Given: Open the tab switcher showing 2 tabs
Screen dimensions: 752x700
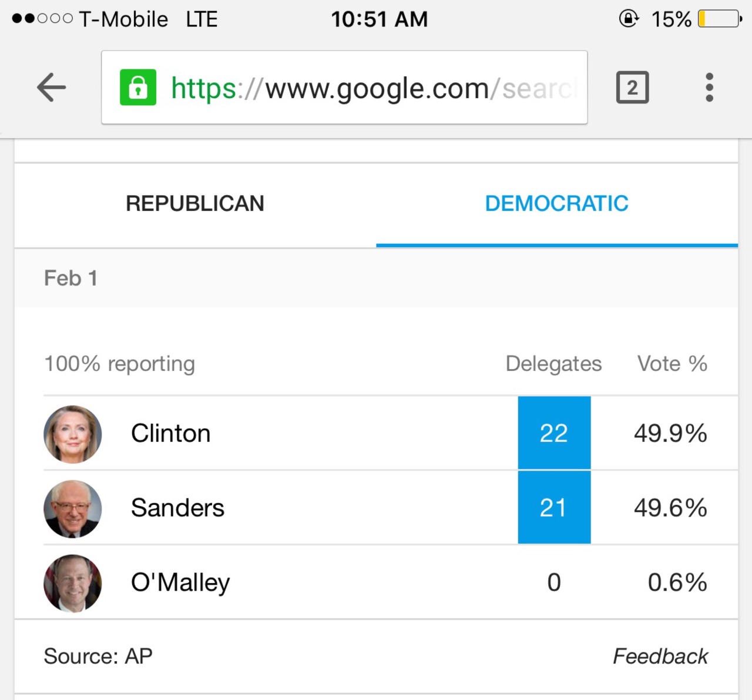Looking at the screenshot, I should point(632,88).
